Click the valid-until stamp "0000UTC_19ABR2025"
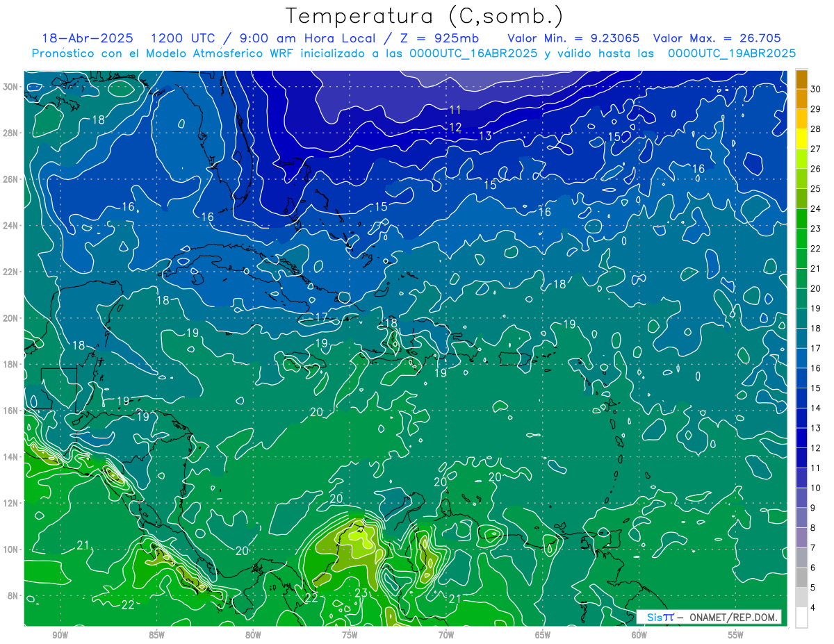Screen dimensions: 834x644 [732, 53]
